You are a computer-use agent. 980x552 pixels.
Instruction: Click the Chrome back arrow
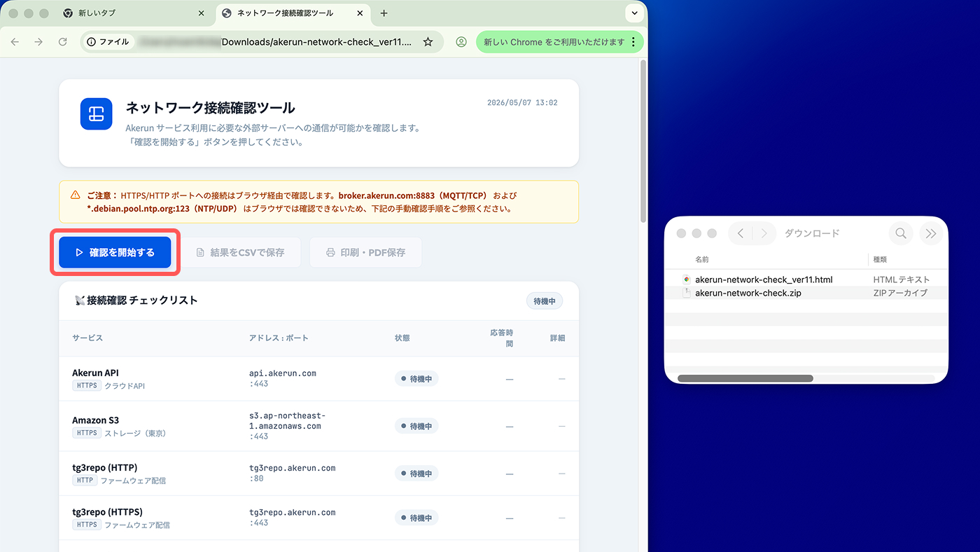(x=15, y=42)
